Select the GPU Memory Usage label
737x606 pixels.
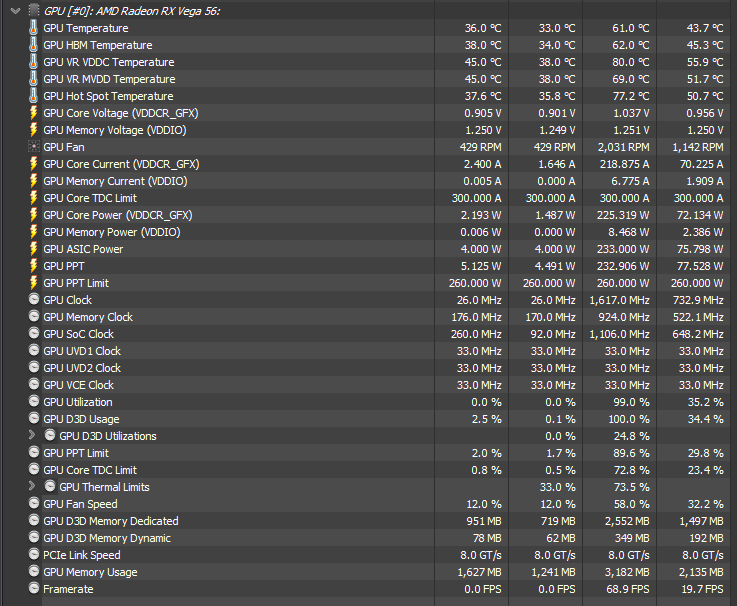pyautogui.click(x=90, y=572)
